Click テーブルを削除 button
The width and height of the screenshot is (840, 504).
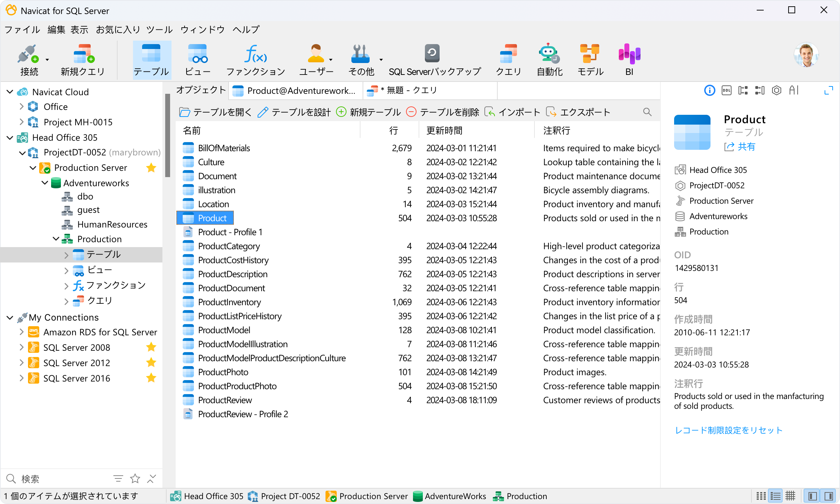443,112
